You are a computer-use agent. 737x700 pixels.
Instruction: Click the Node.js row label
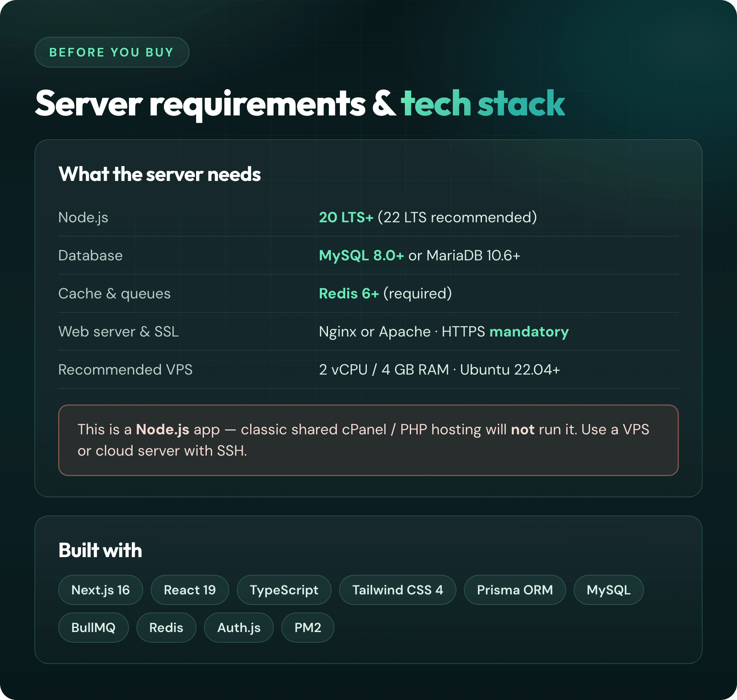(x=84, y=217)
